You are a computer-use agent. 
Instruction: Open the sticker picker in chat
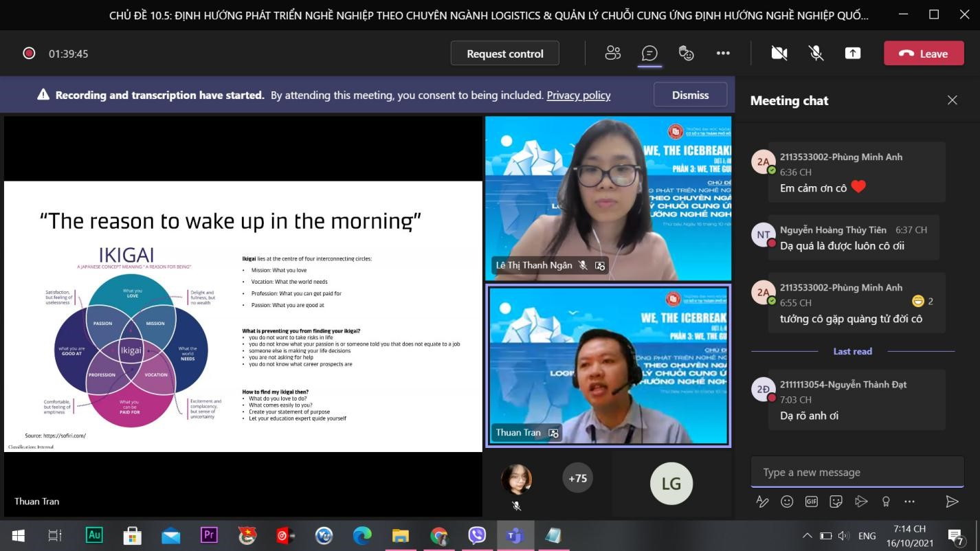coord(836,502)
